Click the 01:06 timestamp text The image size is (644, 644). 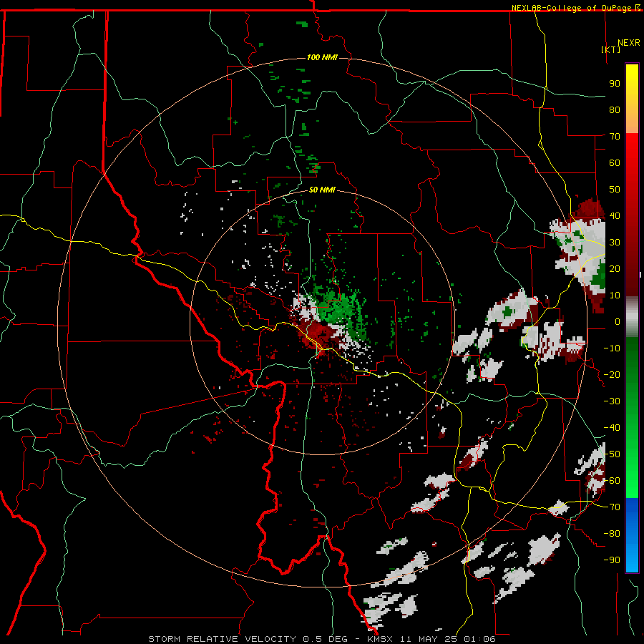(479, 639)
